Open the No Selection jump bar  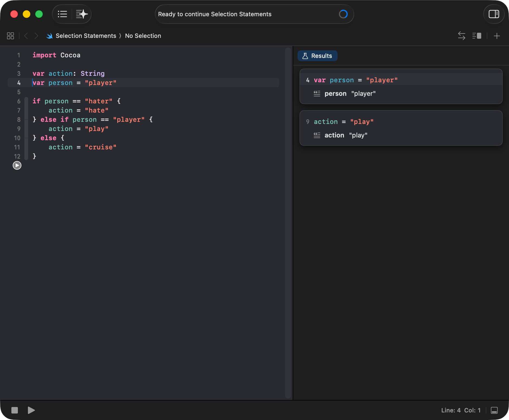143,36
